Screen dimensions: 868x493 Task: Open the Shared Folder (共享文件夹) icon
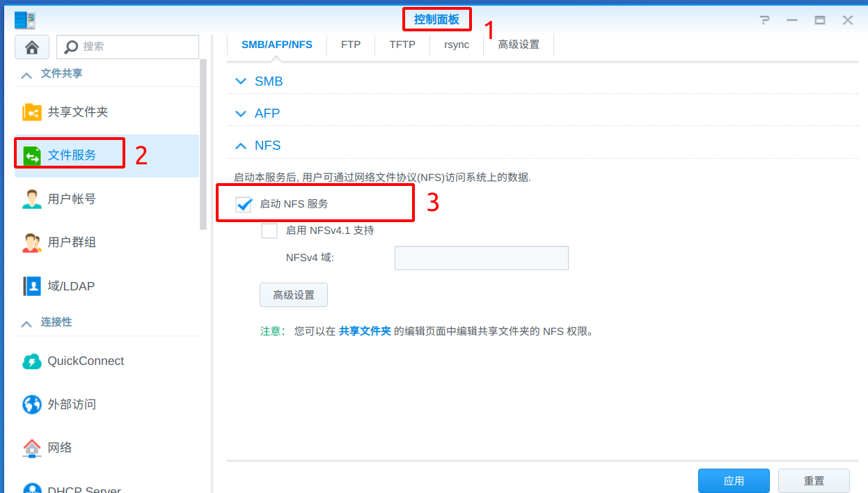tap(32, 112)
